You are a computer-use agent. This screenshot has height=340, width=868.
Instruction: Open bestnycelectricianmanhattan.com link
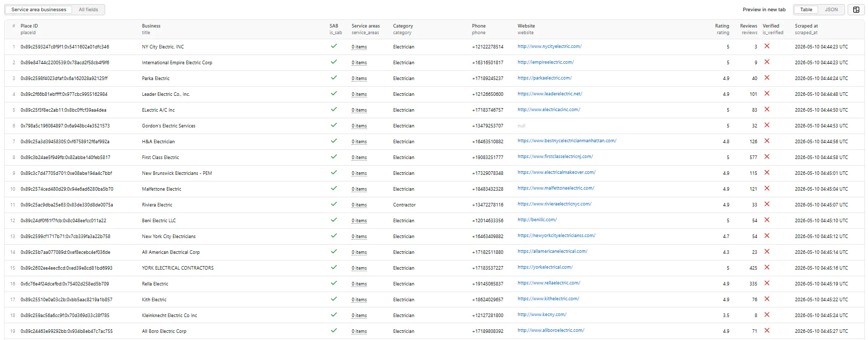coord(567,141)
